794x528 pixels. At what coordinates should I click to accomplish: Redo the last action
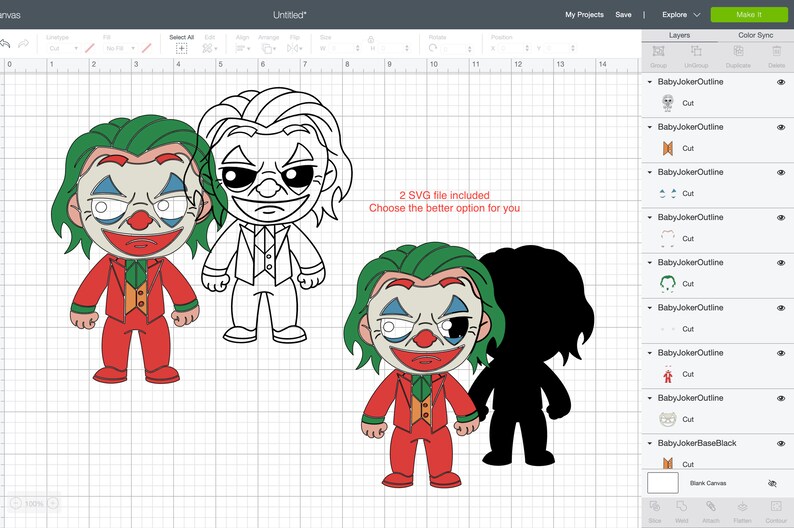(23, 45)
